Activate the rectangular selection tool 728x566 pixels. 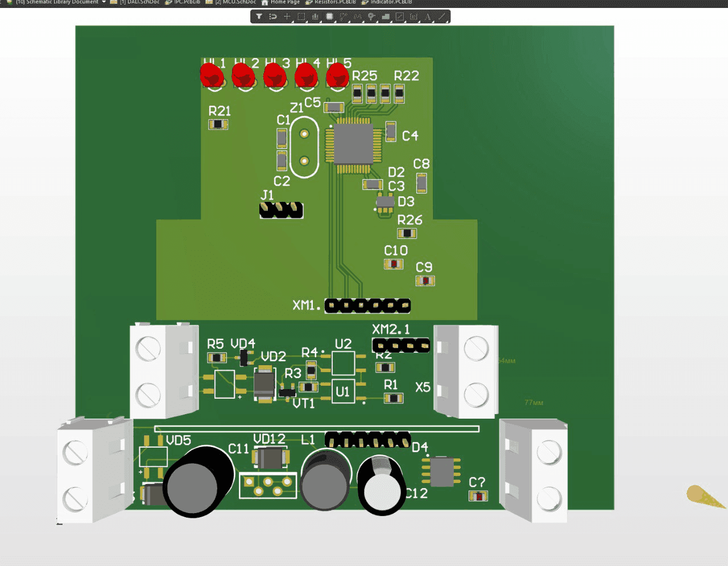(301, 16)
